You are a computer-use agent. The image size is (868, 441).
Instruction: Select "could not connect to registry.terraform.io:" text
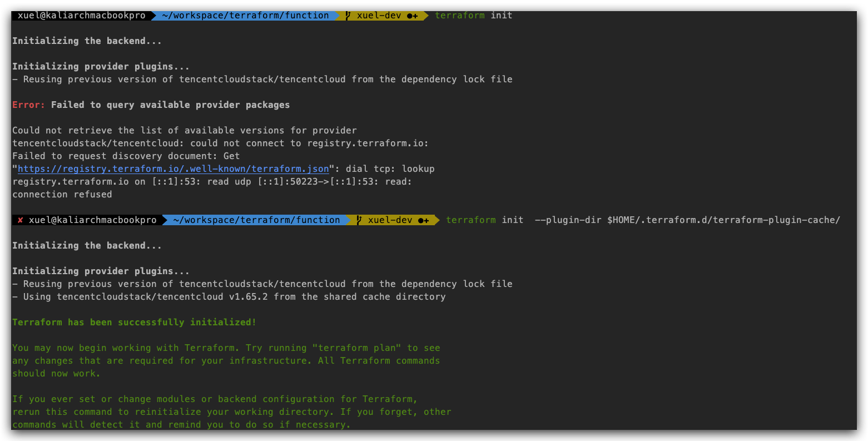[309, 143]
